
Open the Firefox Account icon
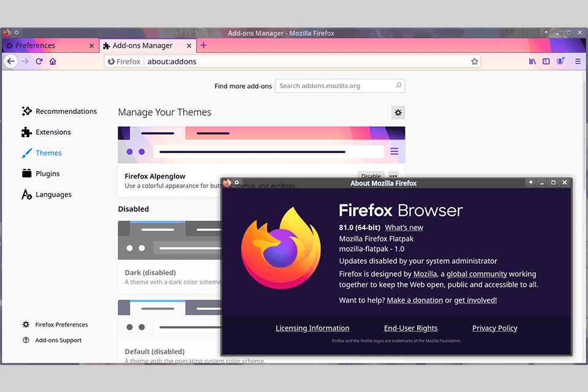click(x=560, y=61)
